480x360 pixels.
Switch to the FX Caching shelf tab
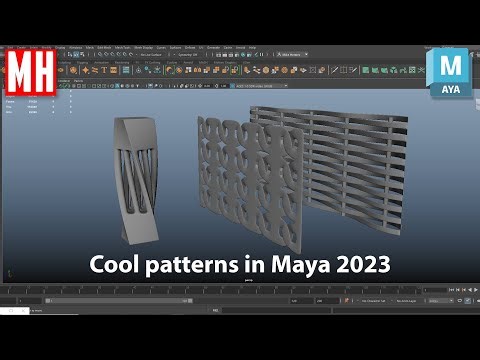(x=152, y=62)
